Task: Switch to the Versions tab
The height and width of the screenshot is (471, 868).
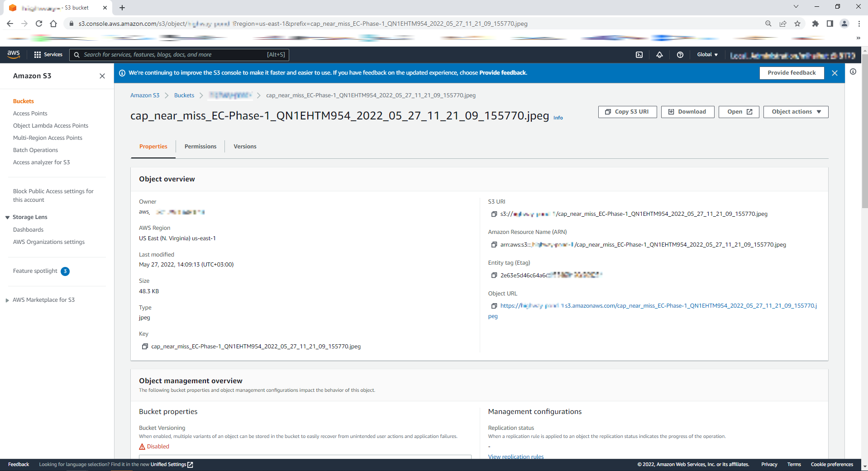Action: click(245, 147)
